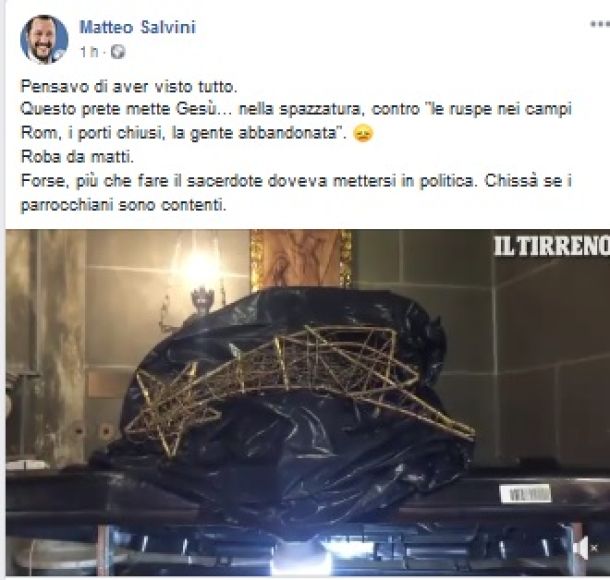Click the gold-framed painting in video
This screenshot has width=610, height=580.
[300, 259]
